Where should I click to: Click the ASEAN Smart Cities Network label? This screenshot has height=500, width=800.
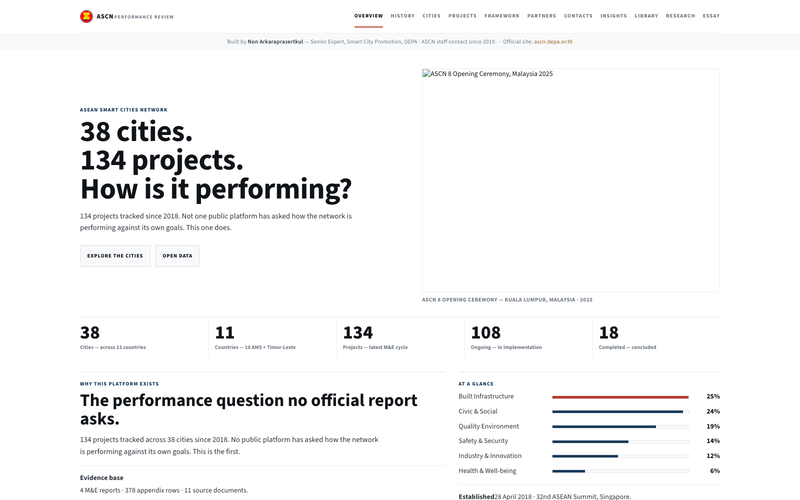(x=123, y=110)
